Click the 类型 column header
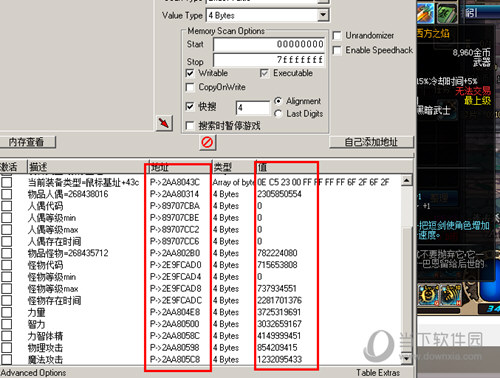This screenshot has height=378, width=500. pyautogui.click(x=234, y=167)
